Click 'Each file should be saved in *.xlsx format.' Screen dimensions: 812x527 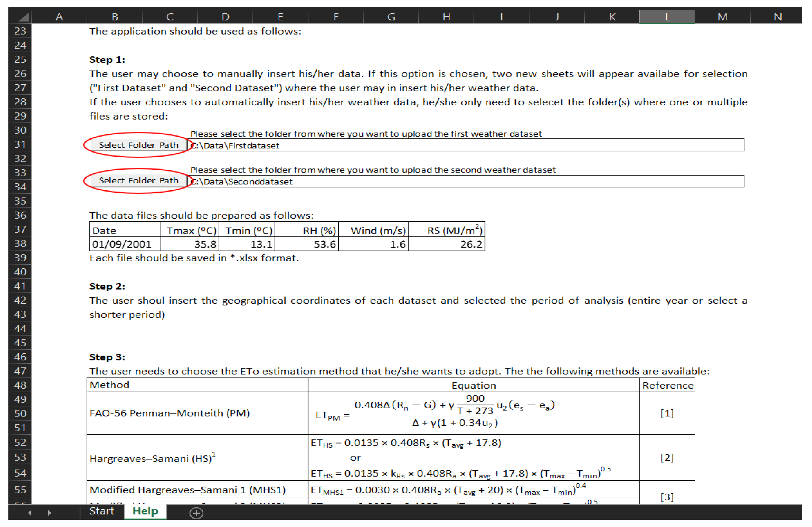click(x=194, y=258)
